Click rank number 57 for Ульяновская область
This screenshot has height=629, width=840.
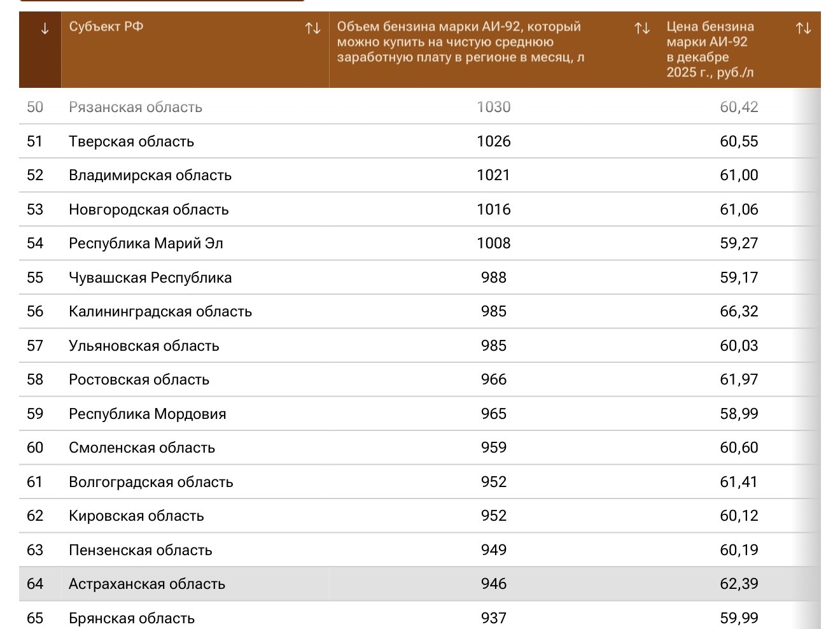[x=35, y=346]
